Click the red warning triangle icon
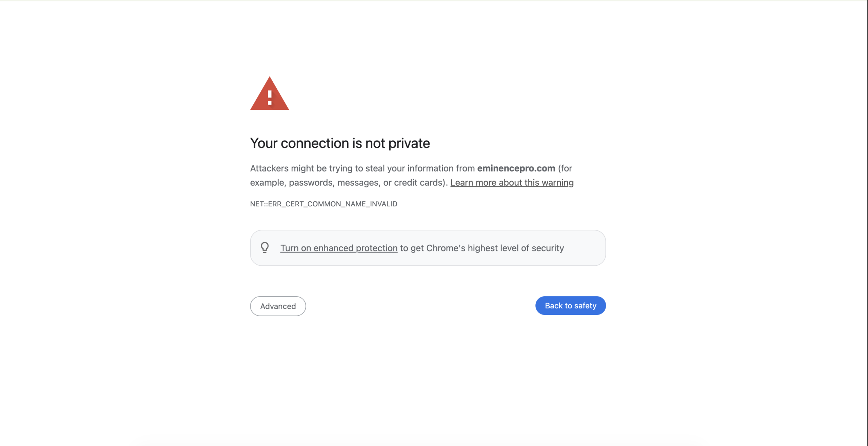Viewport: 868px width, 446px height. (x=270, y=95)
